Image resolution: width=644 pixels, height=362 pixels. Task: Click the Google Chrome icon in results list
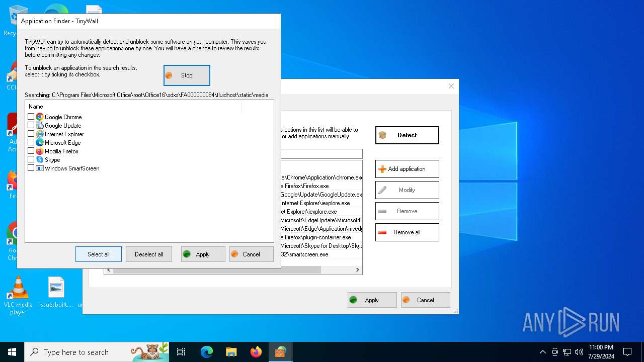pyautogui.click(x=40, y=117)
